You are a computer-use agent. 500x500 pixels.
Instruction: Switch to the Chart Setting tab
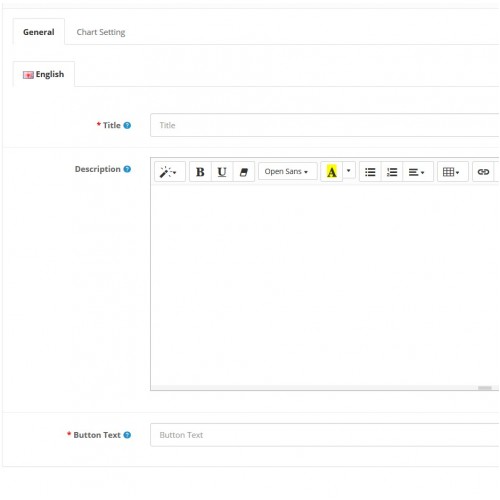(x=101, y=32)
